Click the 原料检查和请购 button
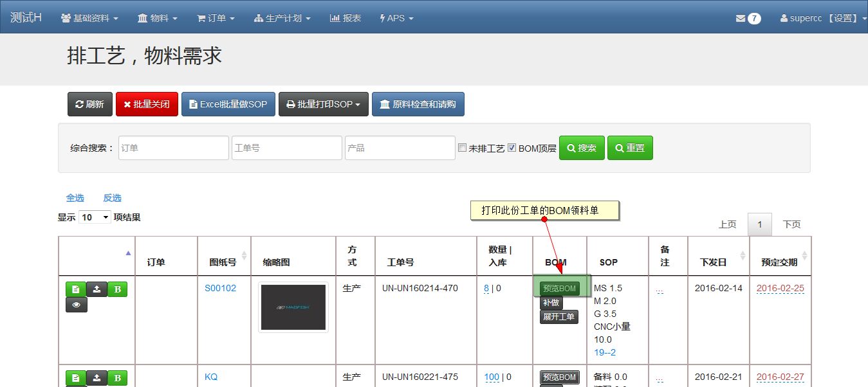The height and width of the screenshot is (387, 868). coord(418,104)
